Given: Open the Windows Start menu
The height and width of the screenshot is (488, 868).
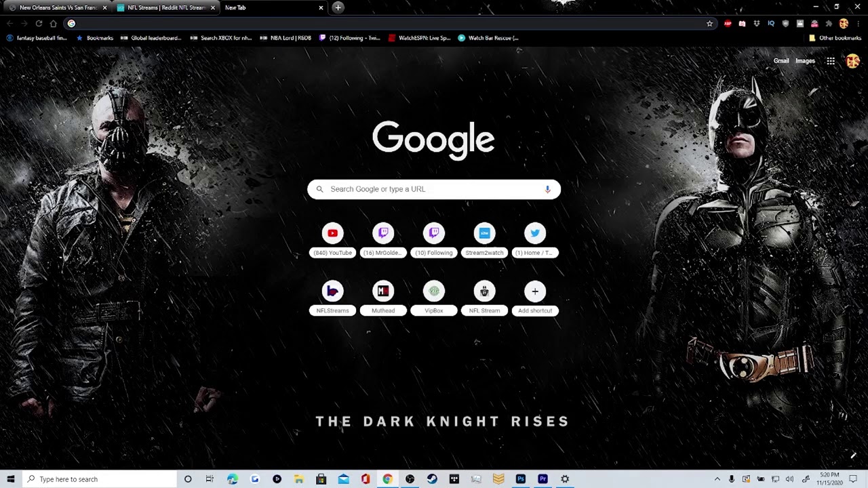Looking at the screenshot, I should coord(11,479).
